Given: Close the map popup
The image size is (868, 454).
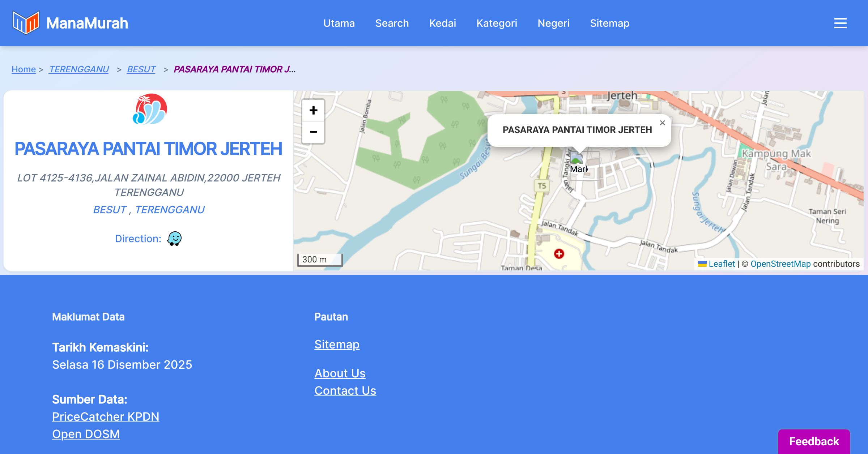Looking at the screenshot, I should click(662, 123).
